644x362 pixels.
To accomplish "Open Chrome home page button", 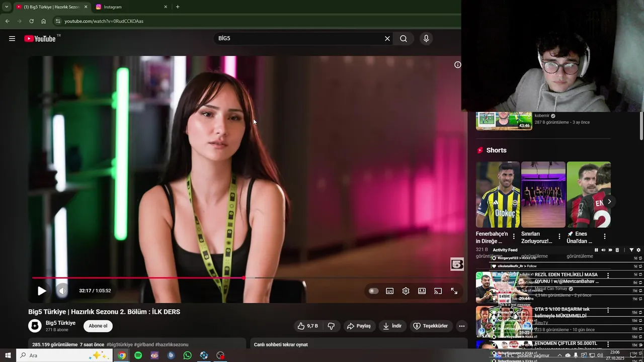I will 43,21.
